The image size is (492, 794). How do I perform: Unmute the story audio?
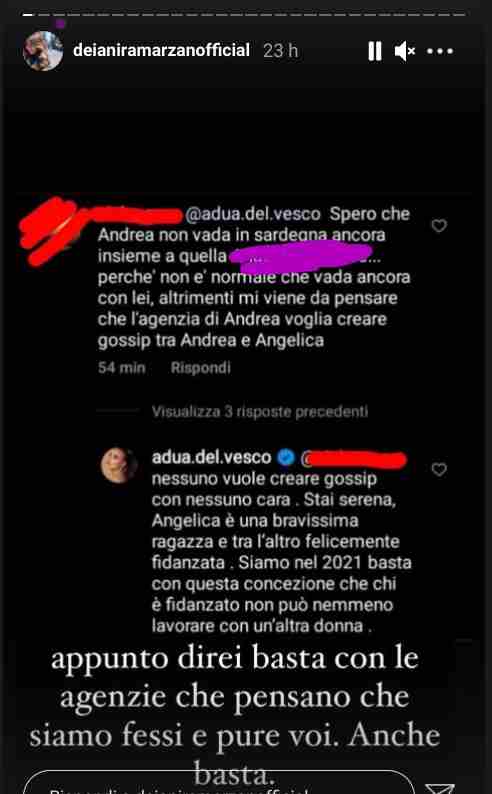coord(405,51)
